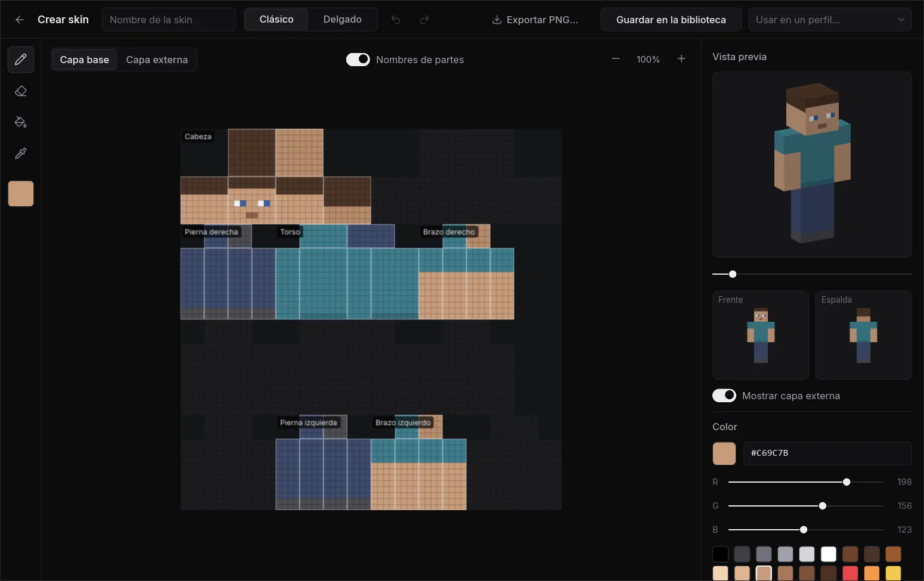The width and height of the screenshot is (924, 581).
Task: Switch to the Capa externa tab
Action: (x=157, y=60)
